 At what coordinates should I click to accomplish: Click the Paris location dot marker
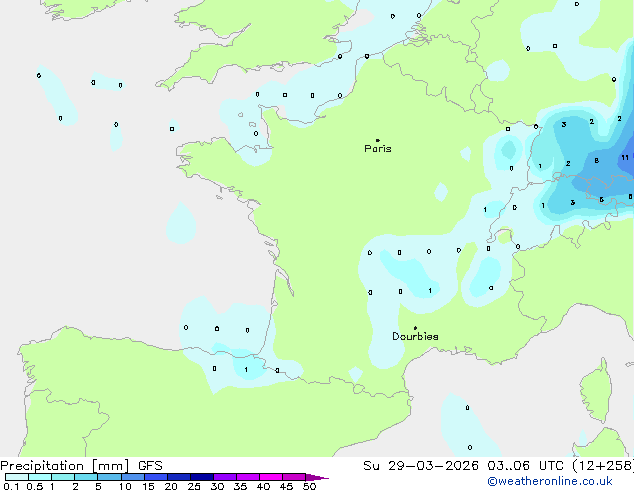click(x=378, y=140)
